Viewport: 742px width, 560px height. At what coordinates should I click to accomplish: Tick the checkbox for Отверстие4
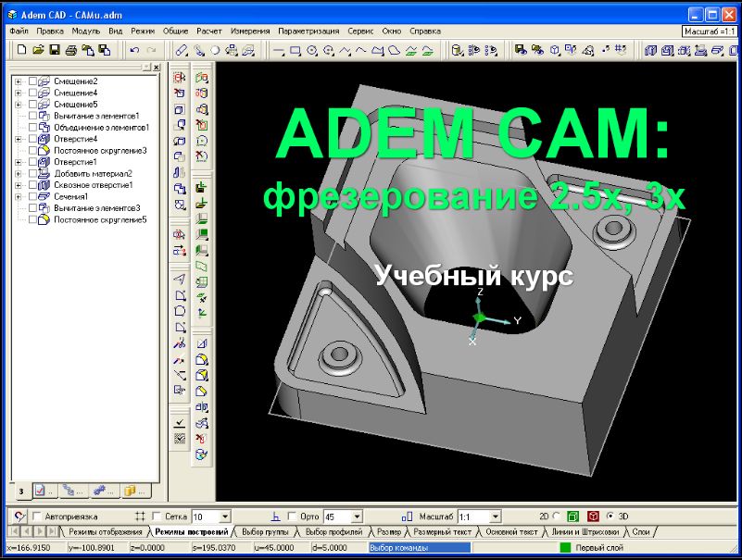[x=32, y=139]
